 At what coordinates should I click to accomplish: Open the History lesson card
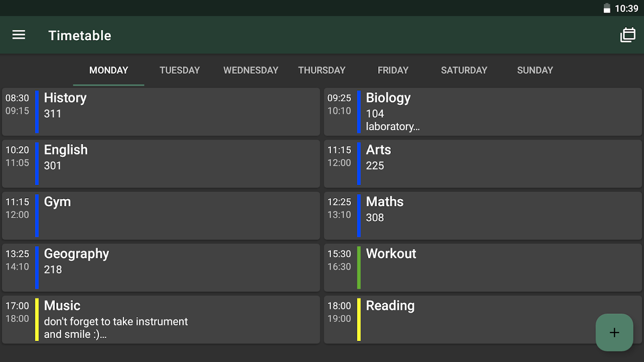pos(161,112)
